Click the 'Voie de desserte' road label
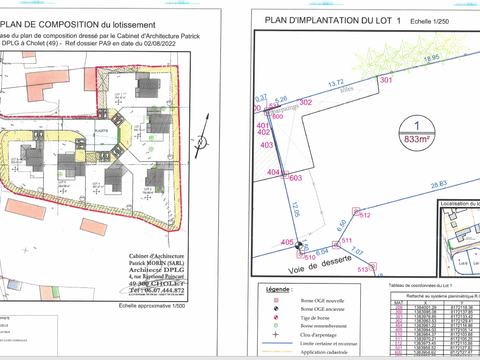The height and width of the screenshot is (360, 480). (x=320, y=265)
